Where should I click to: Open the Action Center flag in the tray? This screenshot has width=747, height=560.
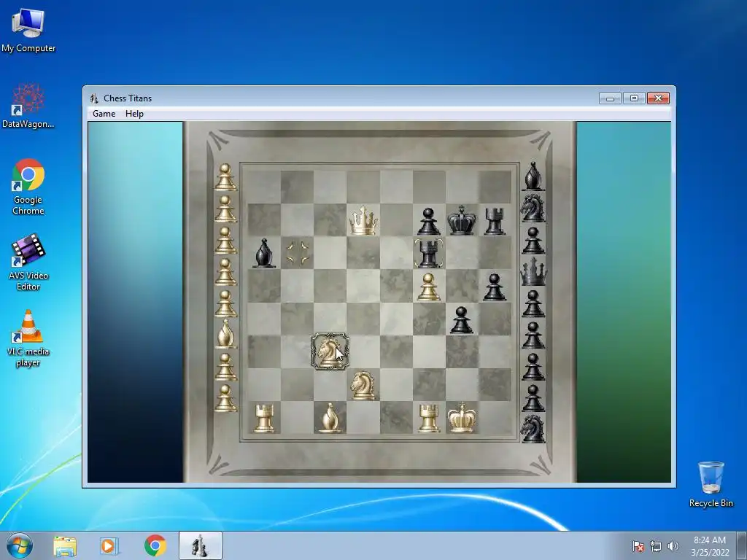(638, 546)
